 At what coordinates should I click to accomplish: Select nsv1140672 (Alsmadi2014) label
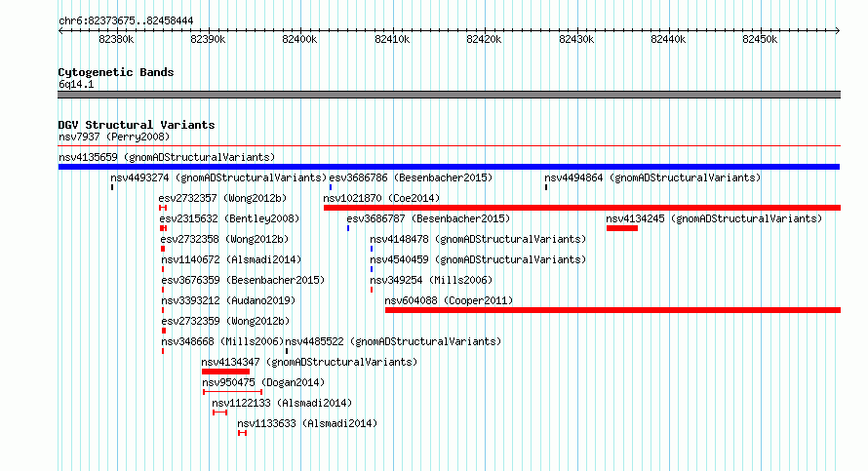(231, 259)
